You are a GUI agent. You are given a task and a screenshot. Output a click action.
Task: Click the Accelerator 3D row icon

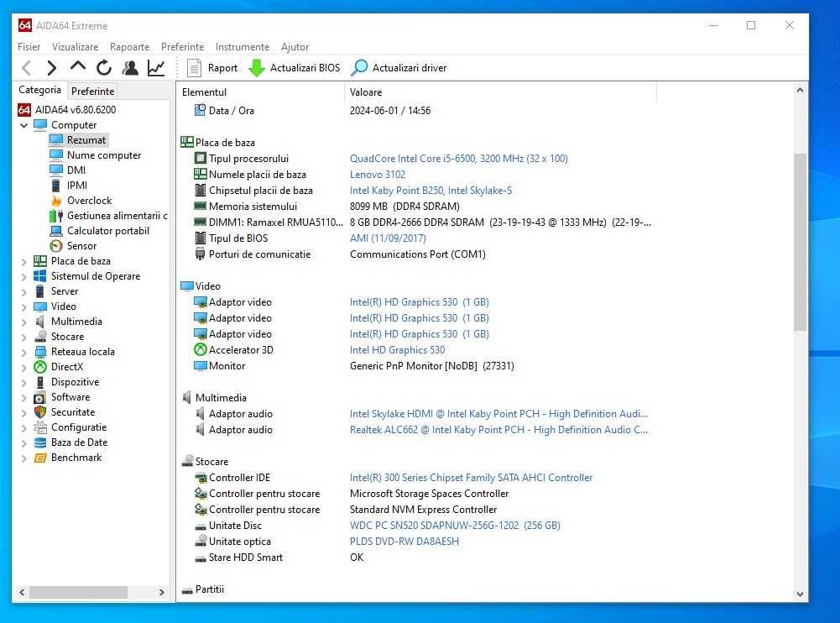[x=201, y=349]
